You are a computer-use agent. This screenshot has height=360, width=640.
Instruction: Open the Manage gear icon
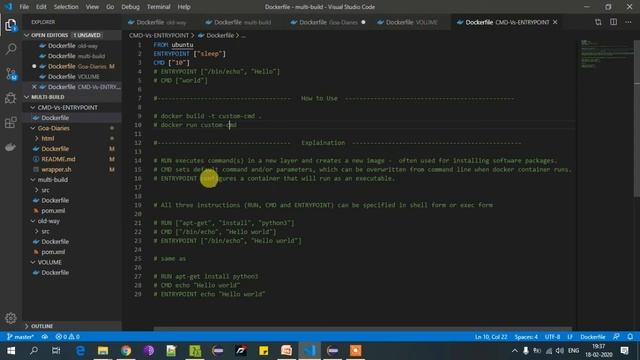pyautogui.click(x=11, y=318)
